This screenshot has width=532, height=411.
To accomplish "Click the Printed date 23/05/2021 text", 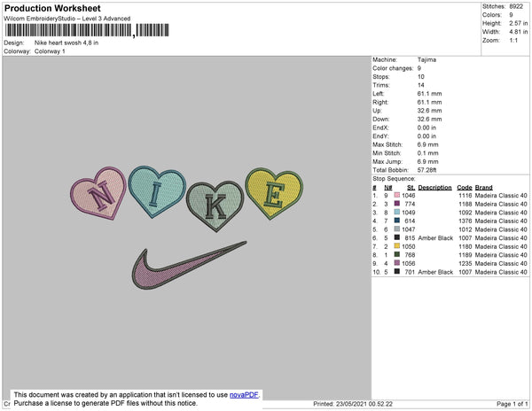I will 353,404.
